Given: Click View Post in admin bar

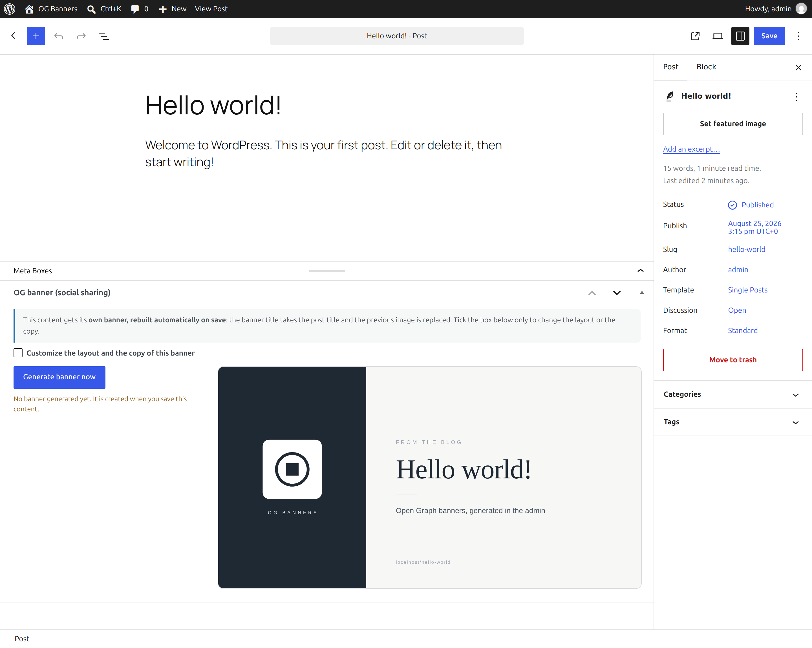Looking at the screenshot, I should [211, 9].
